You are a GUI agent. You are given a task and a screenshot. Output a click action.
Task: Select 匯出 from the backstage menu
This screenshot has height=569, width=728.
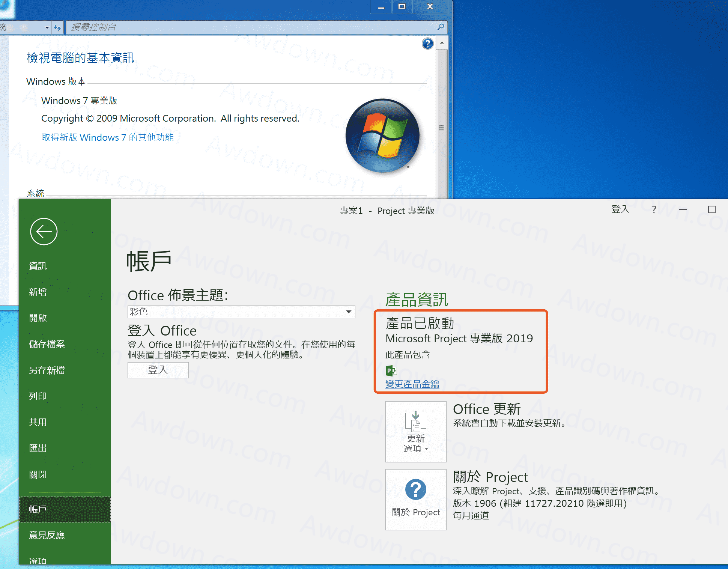(38, 448)
